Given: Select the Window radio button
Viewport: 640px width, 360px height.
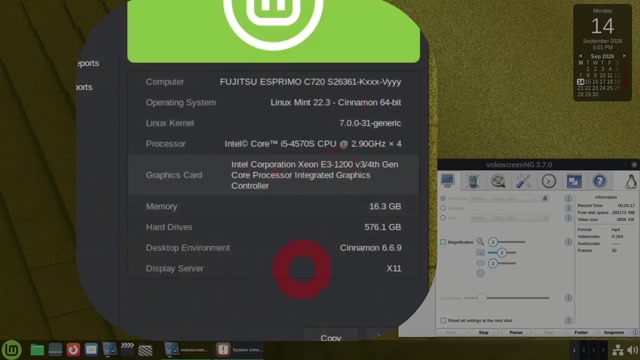Looking at the screenshot, I should [443, 208].
